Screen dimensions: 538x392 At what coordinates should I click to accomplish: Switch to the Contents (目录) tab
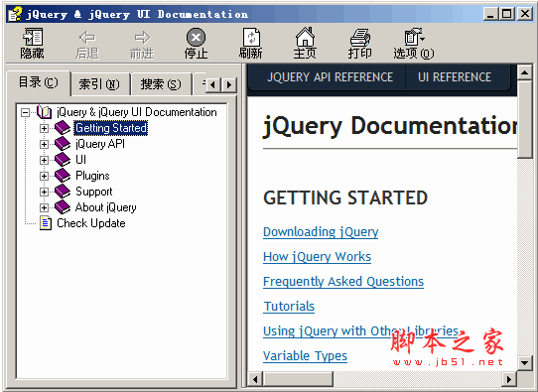pos(39,82)
